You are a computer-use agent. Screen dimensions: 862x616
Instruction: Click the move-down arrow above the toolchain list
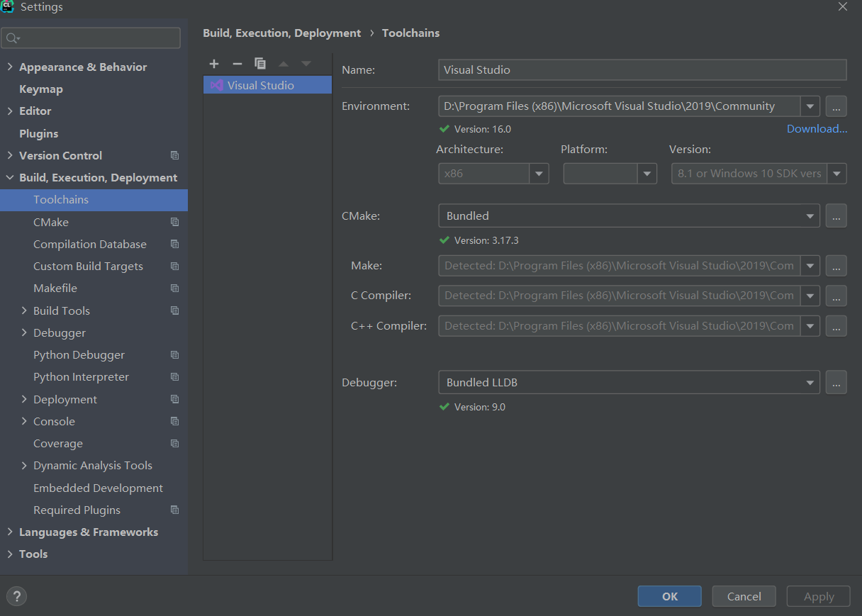tap(306, 64)
